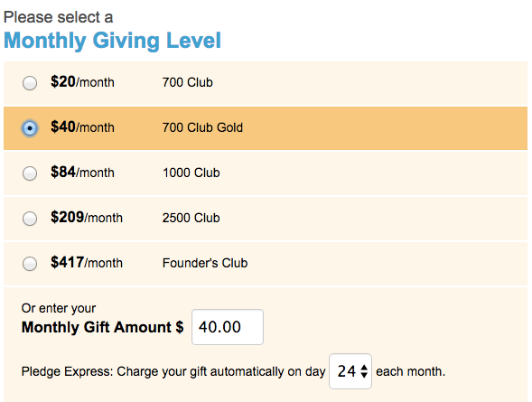
Task: Click the $84/month price text
Action: click(82, 173)
